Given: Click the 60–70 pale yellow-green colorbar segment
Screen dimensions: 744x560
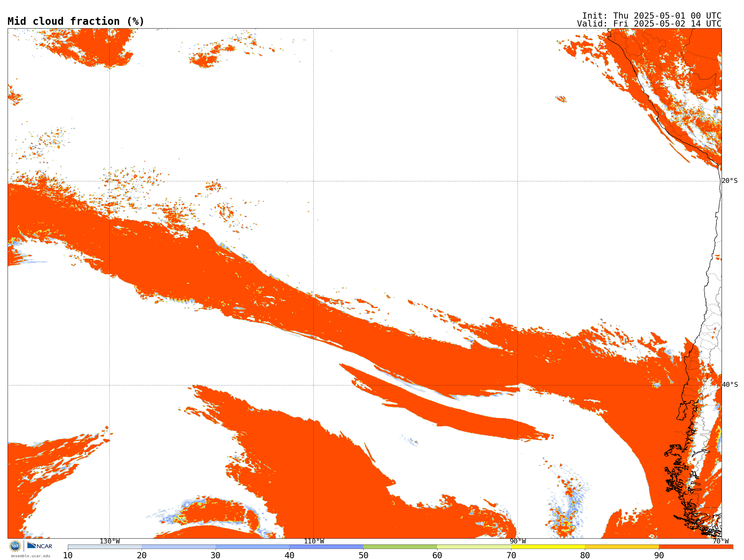Looking at the screenshot, I should pos(474,547).
